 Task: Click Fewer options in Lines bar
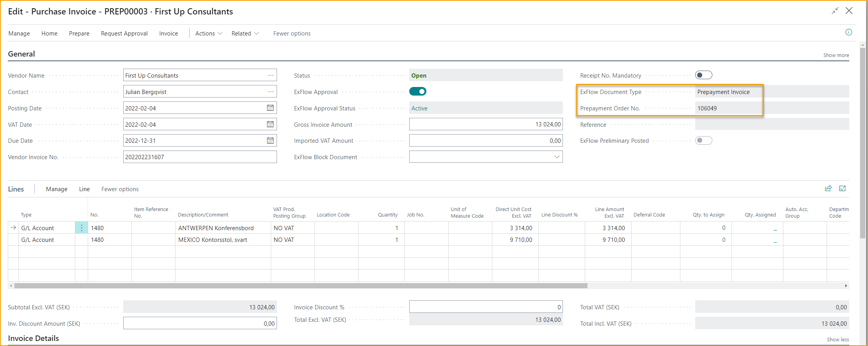pyautogui.click(x=120, y=189)
